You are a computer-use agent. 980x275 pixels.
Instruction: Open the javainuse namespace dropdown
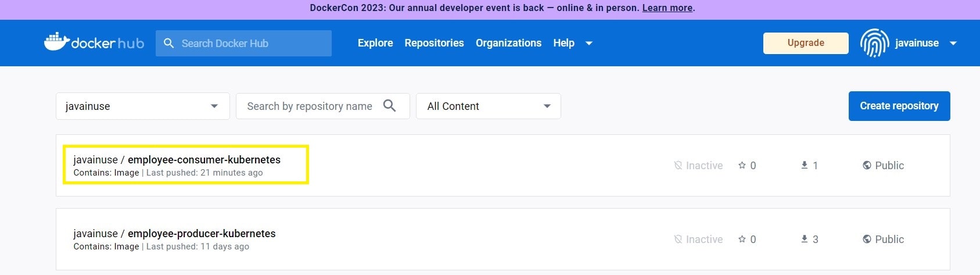pos(143,106)
